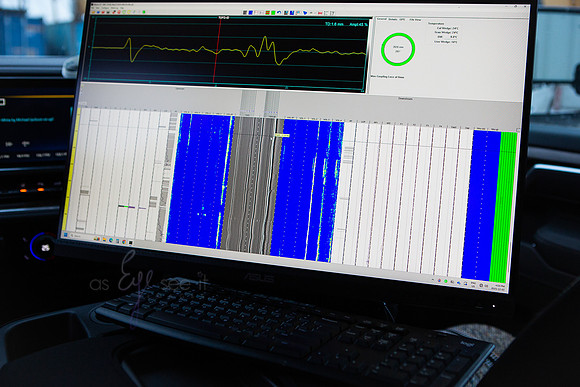Viewport: 580px width, 387px height.
Task: Click the grayscale radar scan strip in the center
Action: (x=252, y=185)
